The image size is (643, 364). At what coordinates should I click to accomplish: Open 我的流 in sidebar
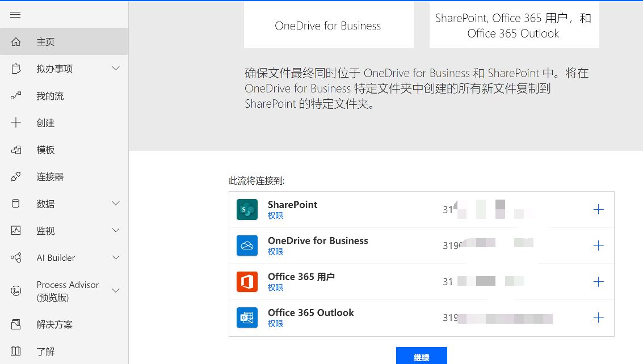pos(50,96)
